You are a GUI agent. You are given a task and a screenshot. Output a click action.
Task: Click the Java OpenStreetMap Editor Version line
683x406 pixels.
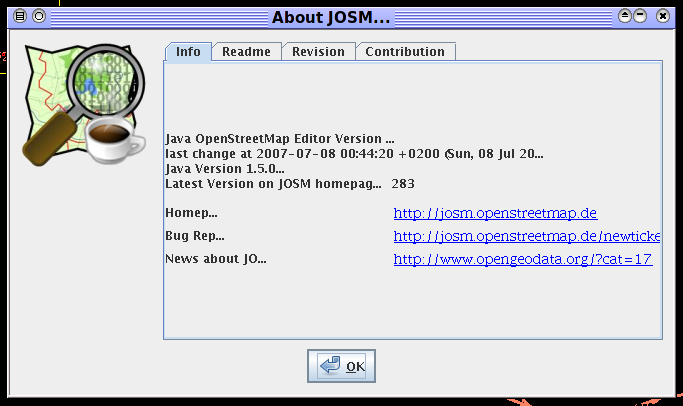[x=280, y=139]
